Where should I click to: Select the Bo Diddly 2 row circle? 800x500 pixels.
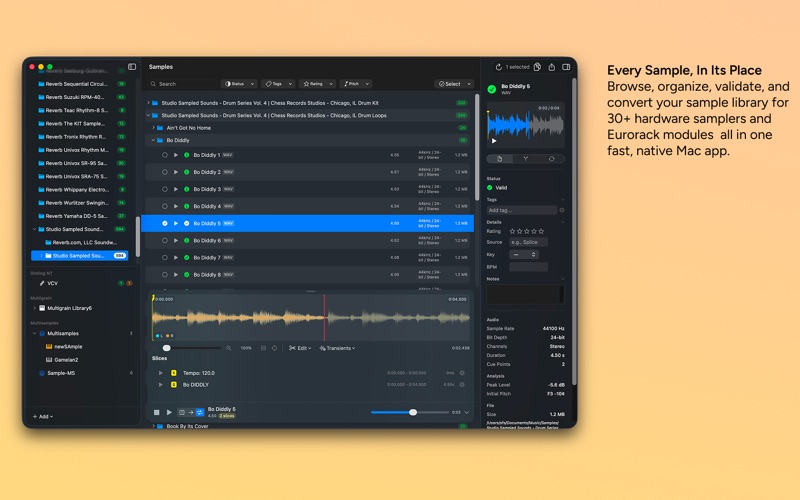165,172
